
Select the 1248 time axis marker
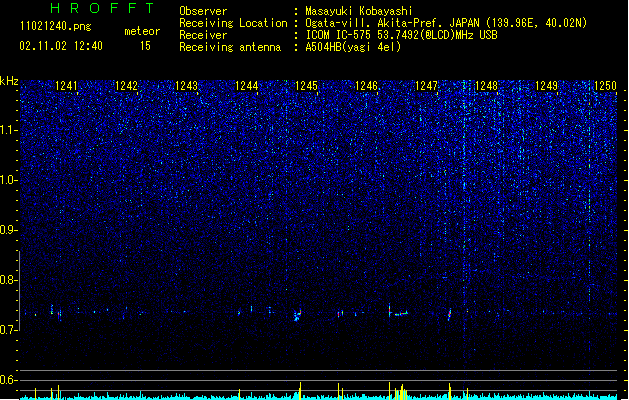click(x=486, y=86)
